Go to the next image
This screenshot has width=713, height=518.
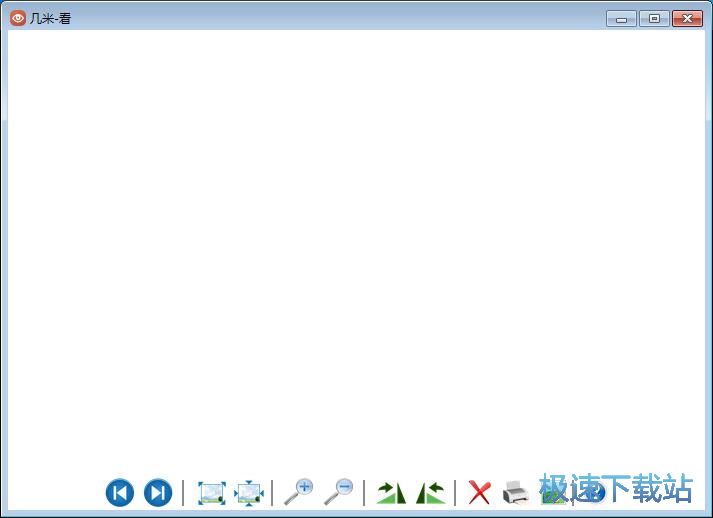pyautogui.click(x=158, y=493)
